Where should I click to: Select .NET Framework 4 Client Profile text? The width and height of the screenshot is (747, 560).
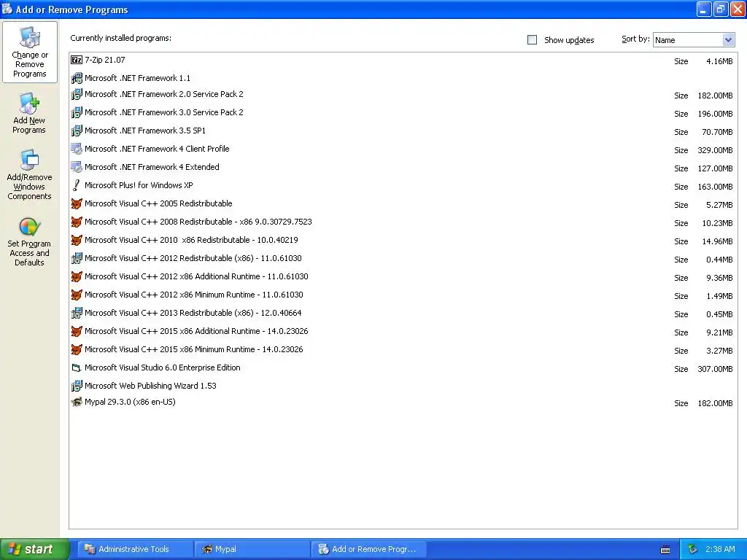click(157, 149)
